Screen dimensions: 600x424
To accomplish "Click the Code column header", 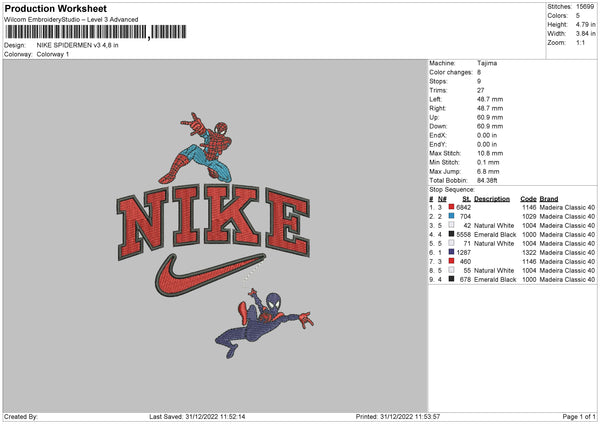I will [528, 199].
